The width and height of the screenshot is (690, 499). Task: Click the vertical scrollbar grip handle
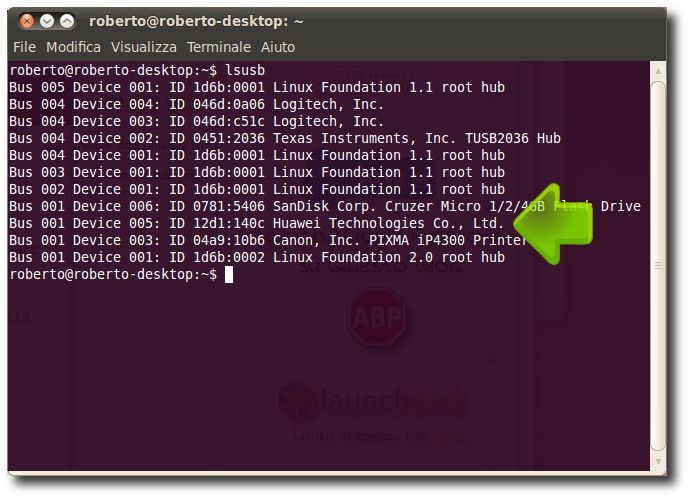658,266
